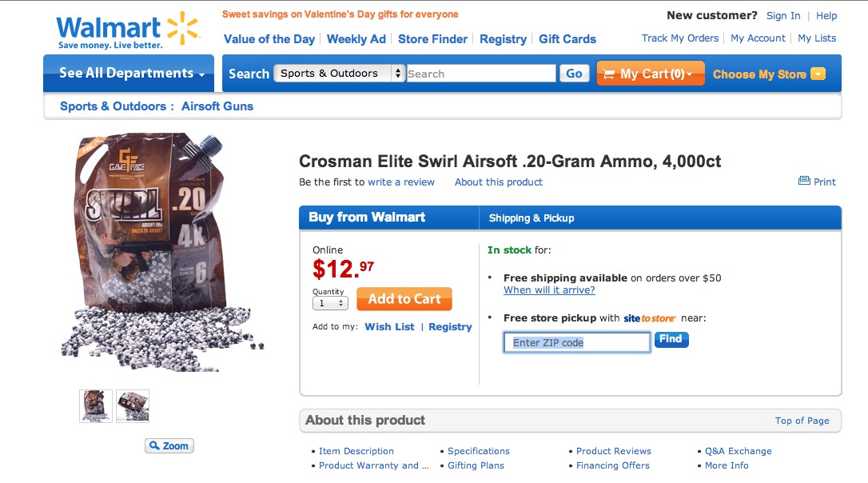Click the shopping cart icon

609,74
